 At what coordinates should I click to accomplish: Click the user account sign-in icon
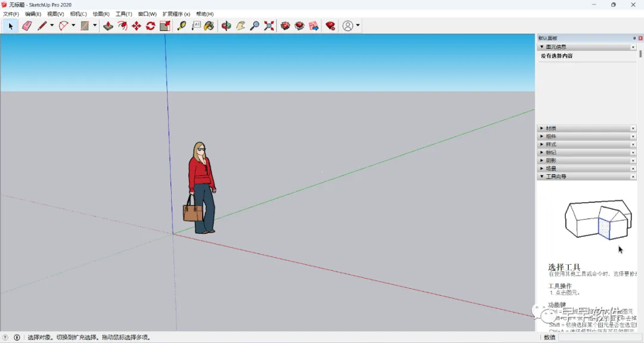(348, 26)
